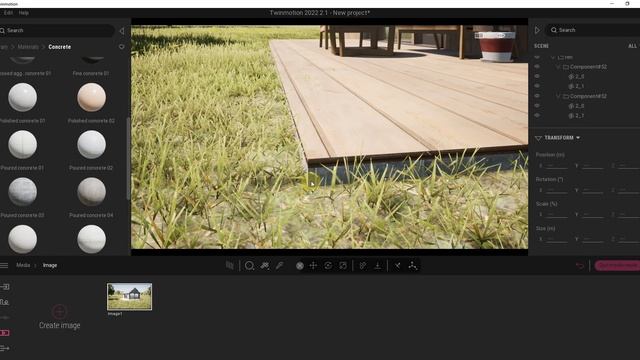Click the library Search field
Screen dimensions: 640x360
coord(57,31)
